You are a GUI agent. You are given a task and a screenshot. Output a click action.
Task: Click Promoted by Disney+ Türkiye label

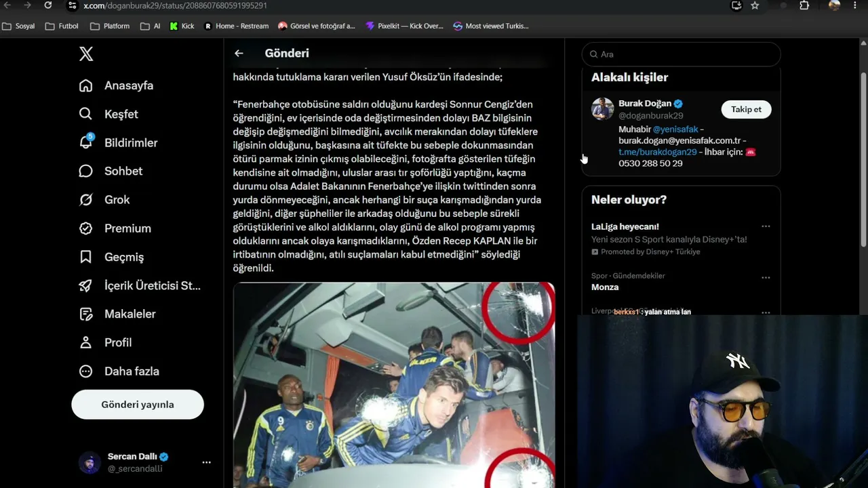[646, 251]
